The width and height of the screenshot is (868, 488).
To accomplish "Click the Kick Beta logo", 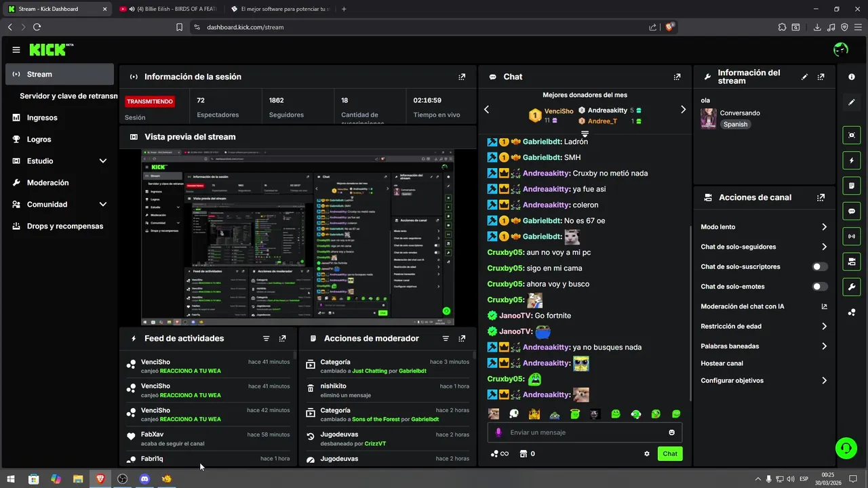I will click(x=52, y=49).
